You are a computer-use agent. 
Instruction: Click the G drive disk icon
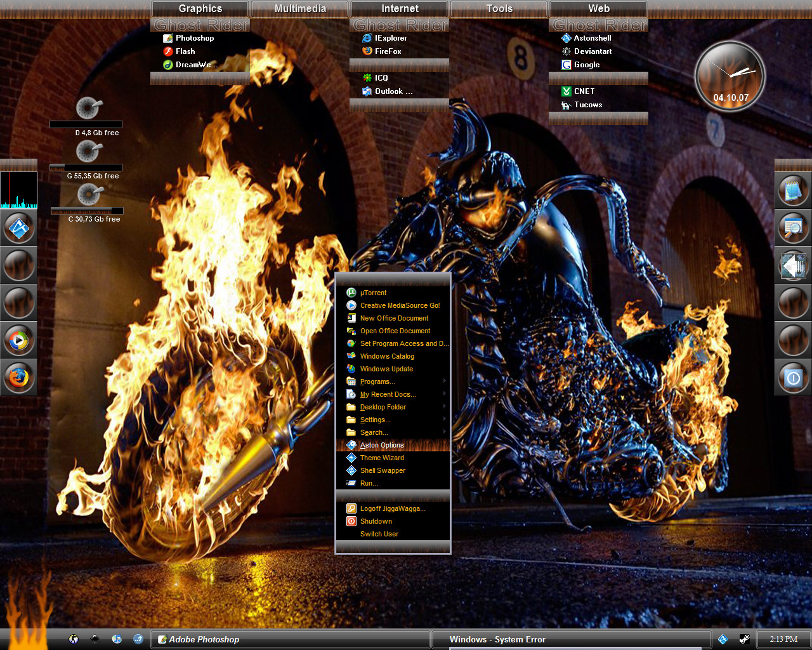(x=89, y=151)
